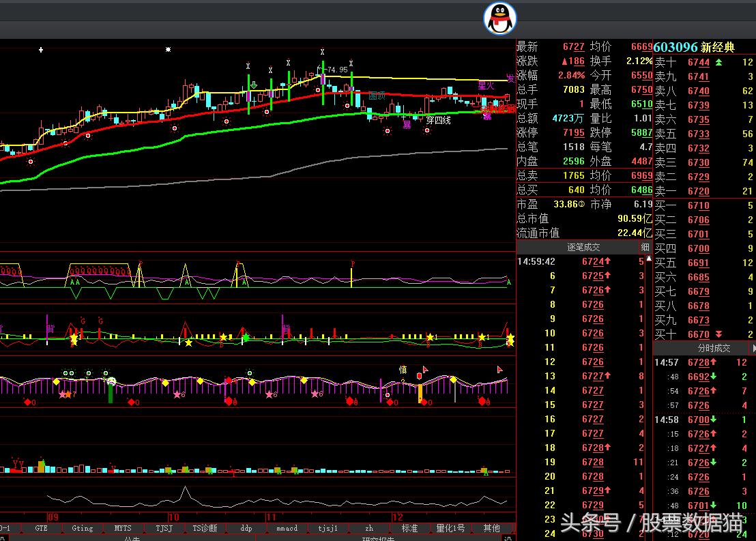Expand the arrow right of 分时成交 header
The height and width of the screenshot is (541, 756).
(753, 348)
